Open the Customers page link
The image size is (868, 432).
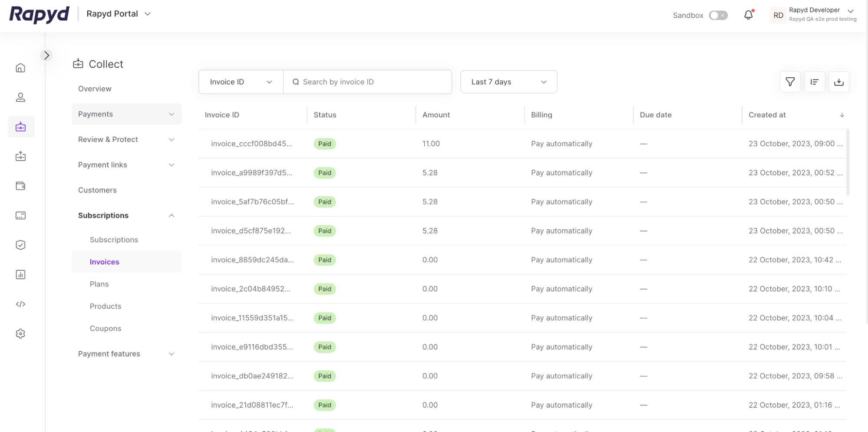click(97, 190)
